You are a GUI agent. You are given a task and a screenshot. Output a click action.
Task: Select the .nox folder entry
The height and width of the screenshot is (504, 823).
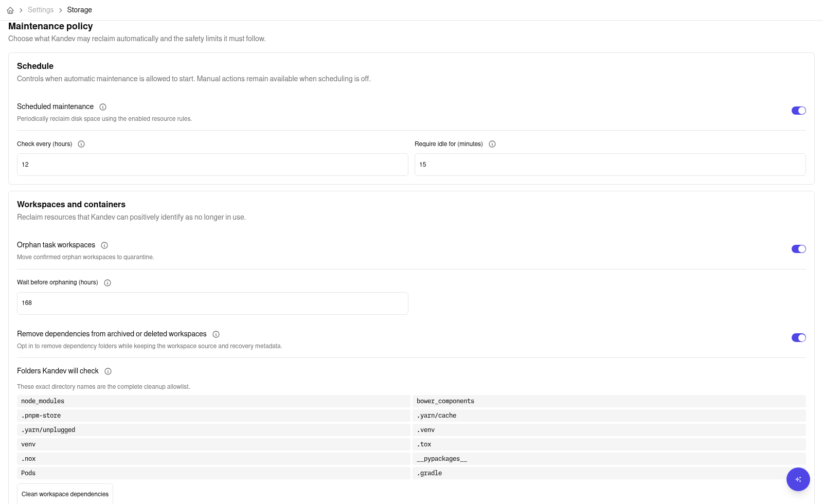point(213,459)
